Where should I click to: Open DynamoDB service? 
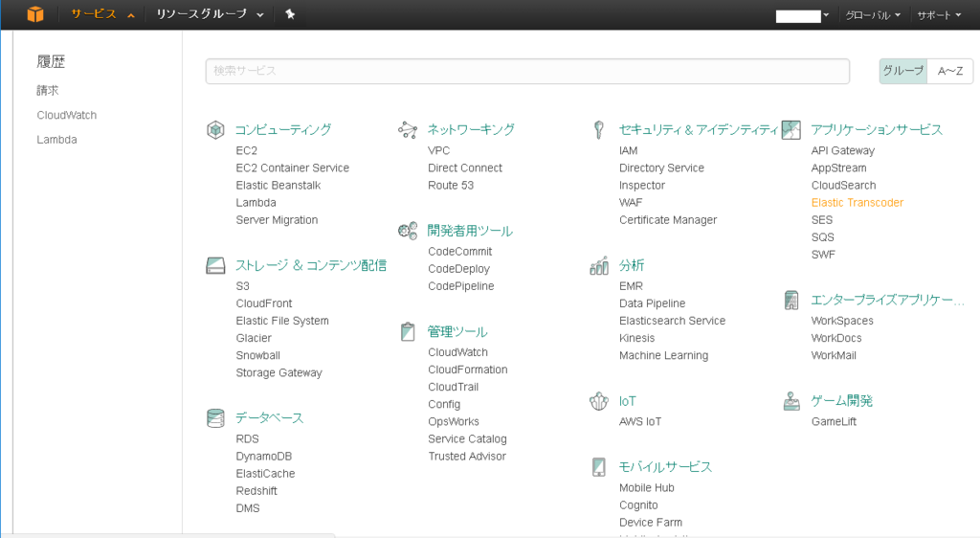(264, 457)
